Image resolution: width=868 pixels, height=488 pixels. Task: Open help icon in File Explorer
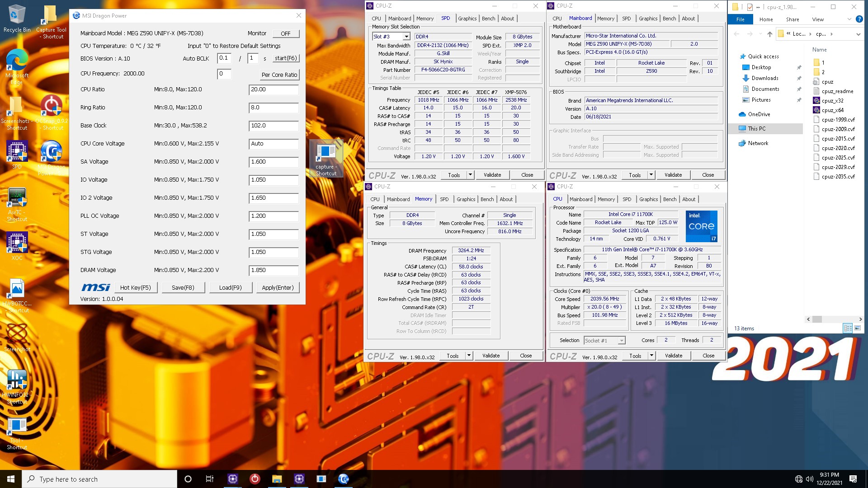pos(859,19)
